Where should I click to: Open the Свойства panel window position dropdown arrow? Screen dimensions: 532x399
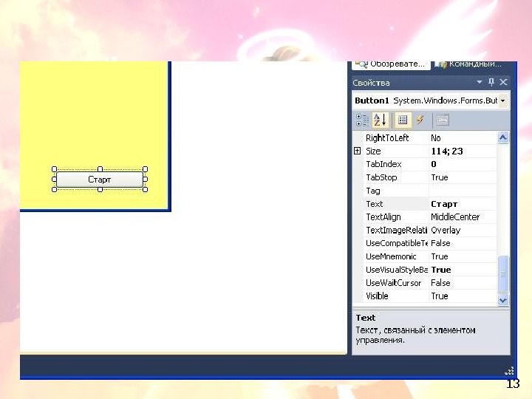point(480,82)
